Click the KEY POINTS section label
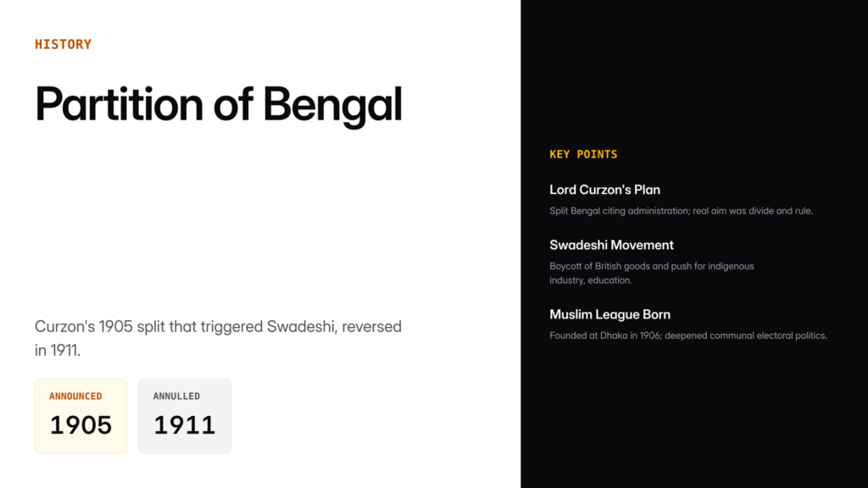The image size is (868, 488). pos(583,154)
